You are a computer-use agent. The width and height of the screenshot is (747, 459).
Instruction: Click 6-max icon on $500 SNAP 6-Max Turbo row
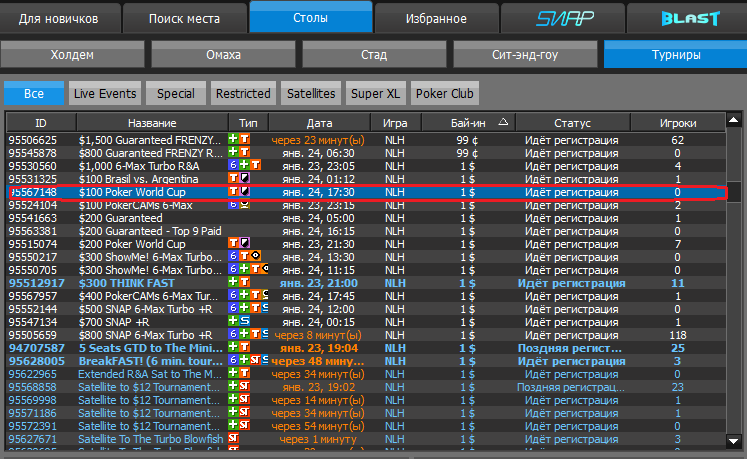(233, 307)
